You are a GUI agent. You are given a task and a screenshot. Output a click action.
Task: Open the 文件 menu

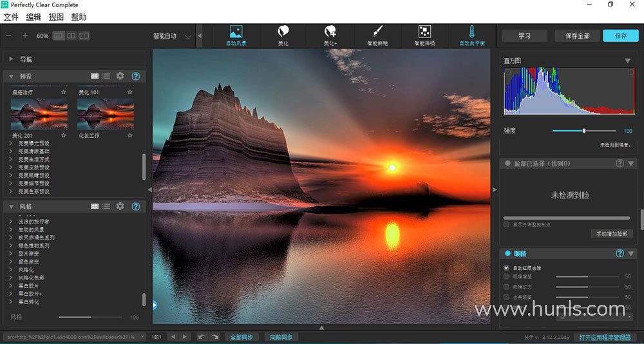click(11, 17)
